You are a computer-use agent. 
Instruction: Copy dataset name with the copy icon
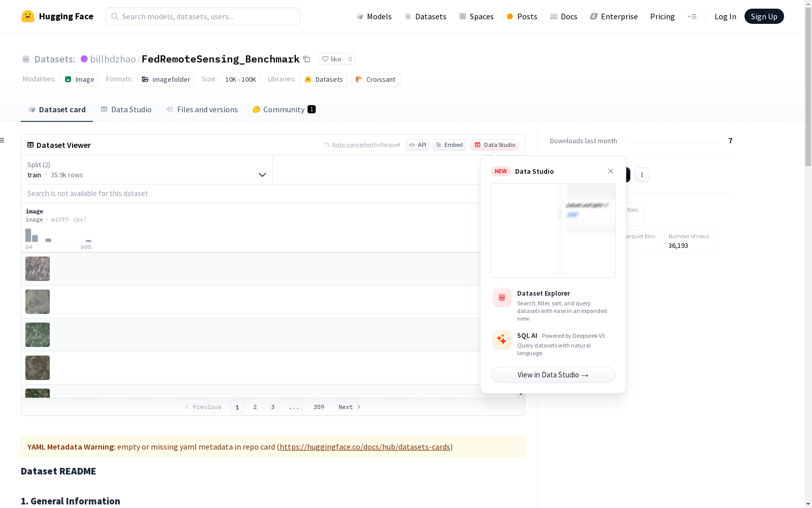307,59
